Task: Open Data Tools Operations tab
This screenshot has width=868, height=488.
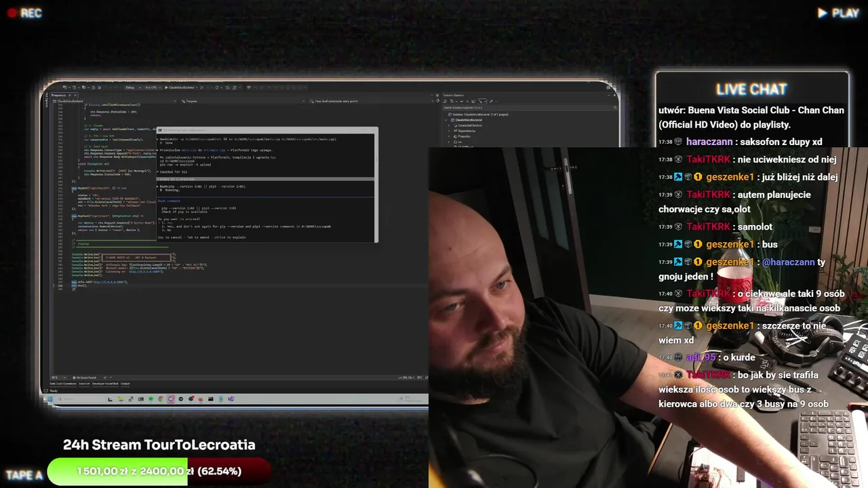Action: 63,384
